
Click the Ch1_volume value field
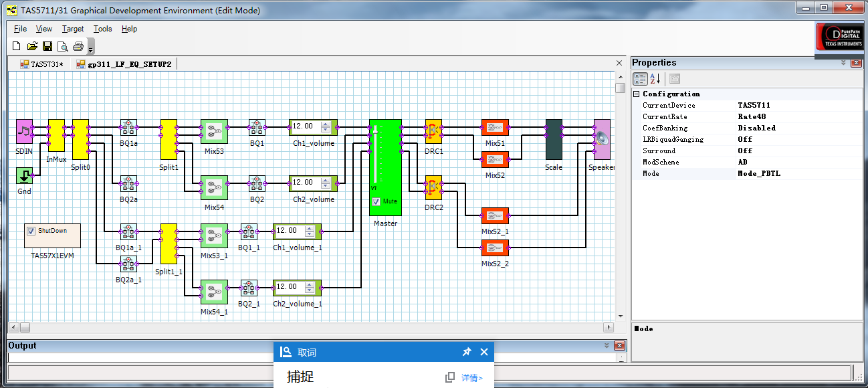306,126
